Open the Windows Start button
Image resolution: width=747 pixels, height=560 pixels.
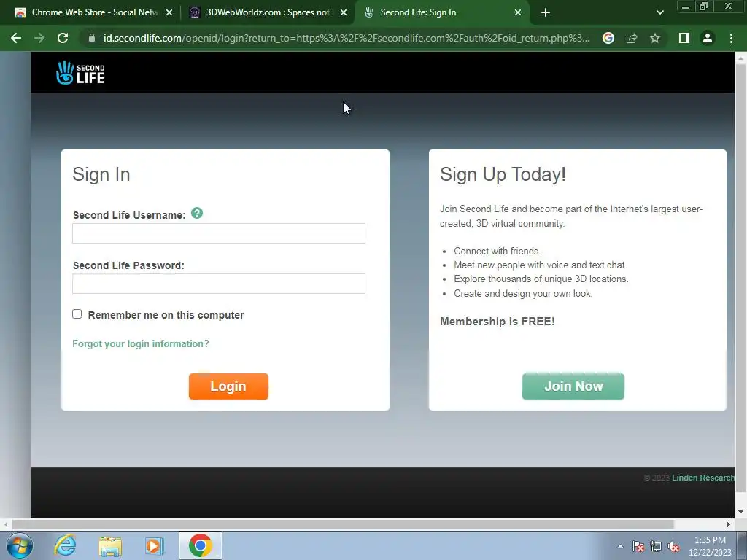pos(20,545)
